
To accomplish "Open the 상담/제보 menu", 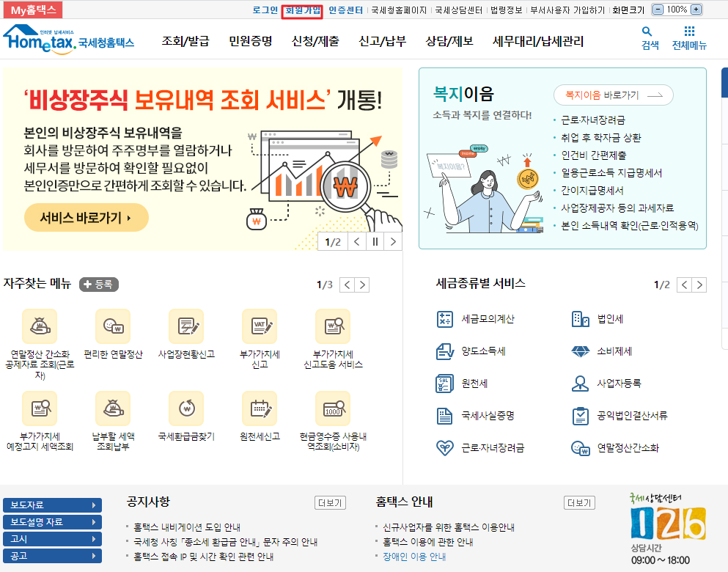I will (x=449, y=41).
